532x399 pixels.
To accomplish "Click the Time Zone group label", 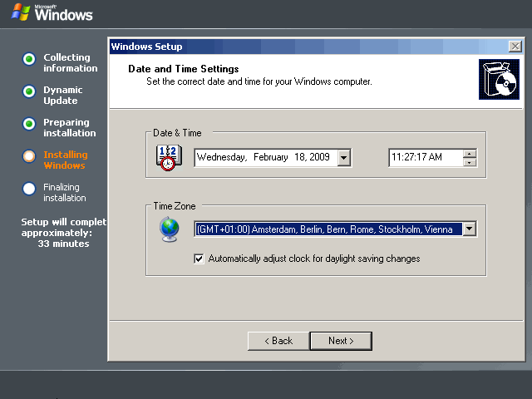I will 175,206.
